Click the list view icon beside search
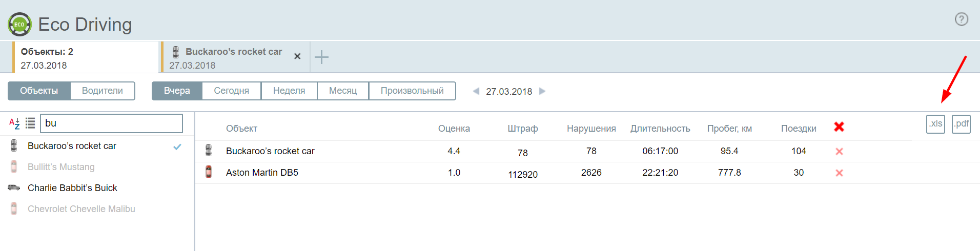Viewport: 980px width, 251px height. pyautogui.click(x=30, y=123)
